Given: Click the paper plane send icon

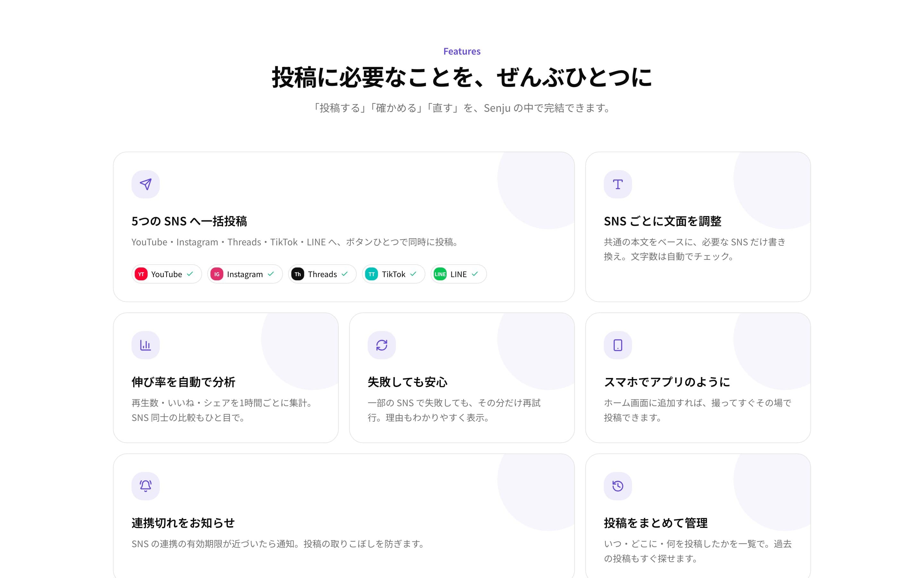Looking at the screenshot, I should pyautogui.click(x=145, y=184).
